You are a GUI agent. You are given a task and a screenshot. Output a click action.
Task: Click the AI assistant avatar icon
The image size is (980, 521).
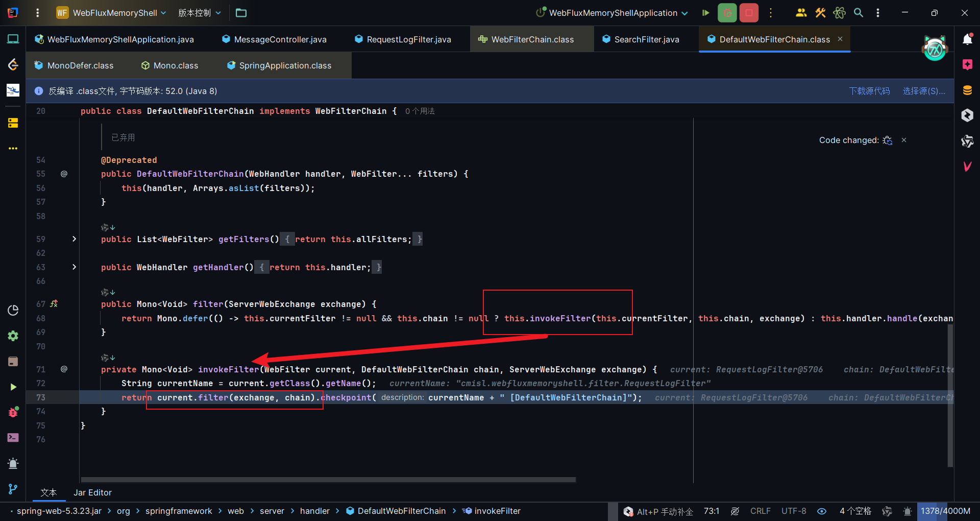click(x=935, y=49)
